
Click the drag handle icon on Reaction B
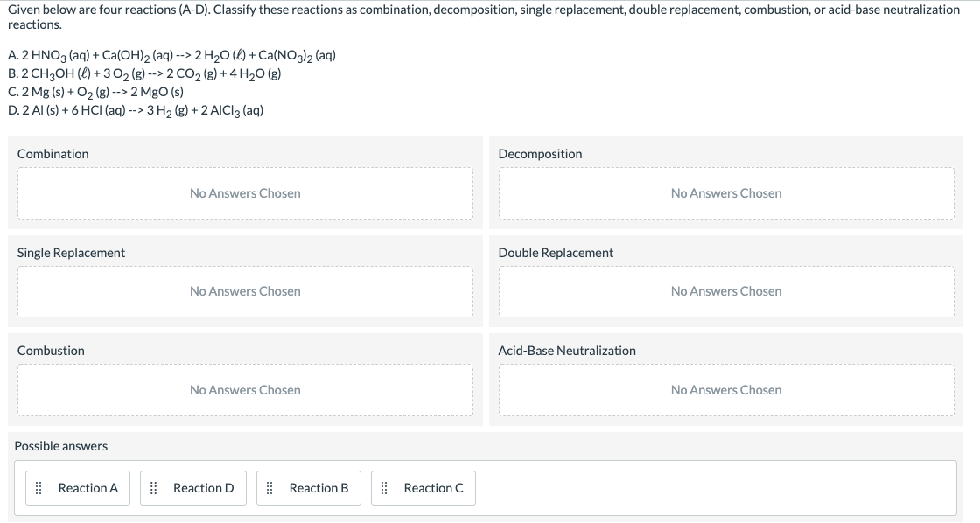coord(269,488)
